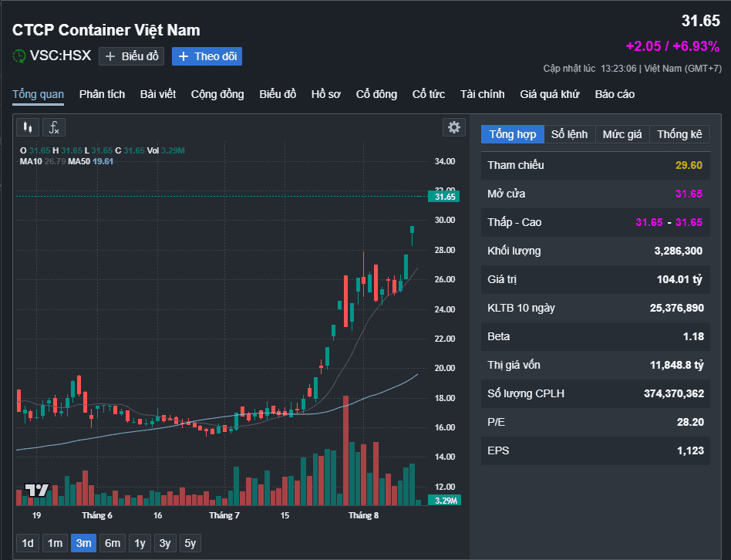731x560 pixels.
Task: Set chart range to 3m
Action: 84,543
